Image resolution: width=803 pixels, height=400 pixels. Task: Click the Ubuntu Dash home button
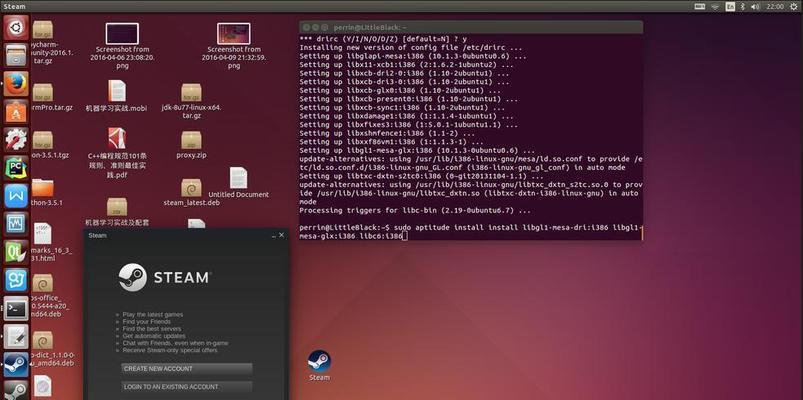15,28
